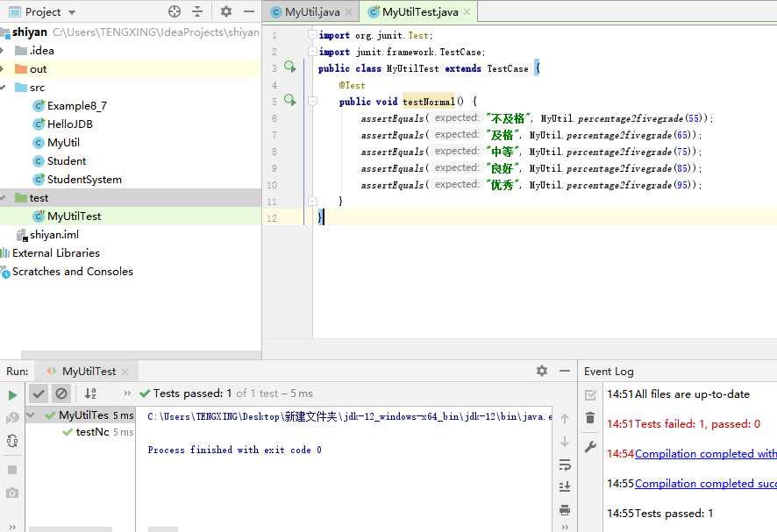Click the locate/scroll-from-source target icon

[175, 11]
